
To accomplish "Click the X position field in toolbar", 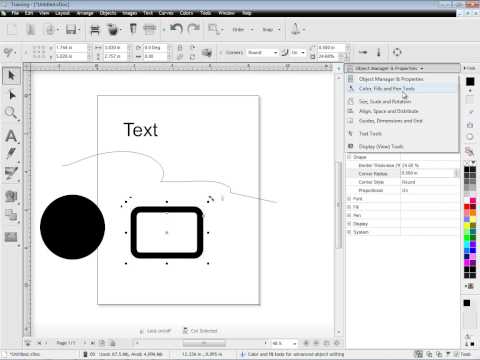I will [71, 48].
